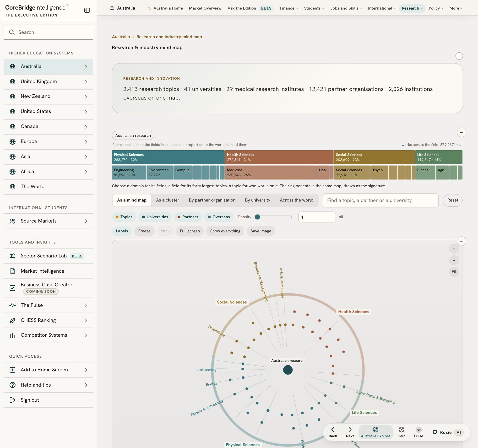
Task: Expand the Students dropdown menu
Action: 314,8
